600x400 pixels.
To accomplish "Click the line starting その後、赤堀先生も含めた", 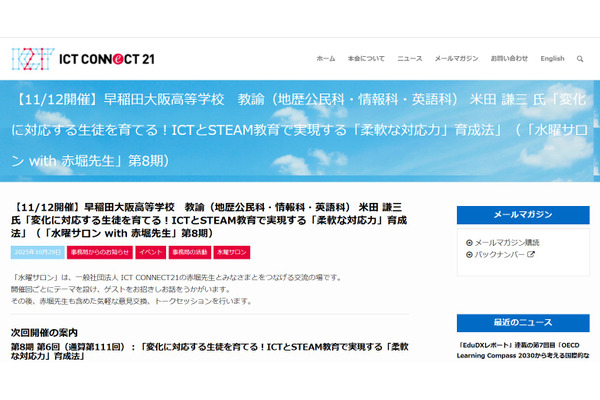I will tap(132, 301).
